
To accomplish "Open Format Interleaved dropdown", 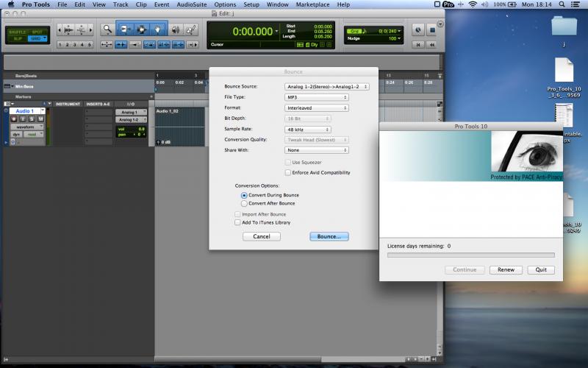I will point(317,107).
